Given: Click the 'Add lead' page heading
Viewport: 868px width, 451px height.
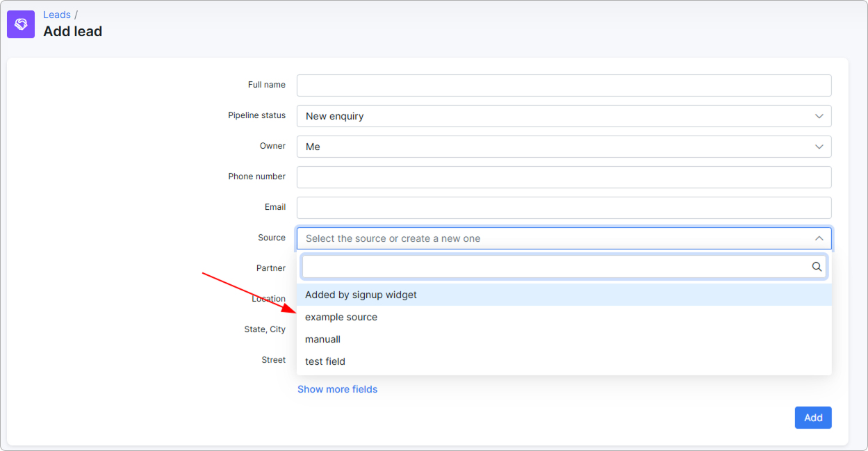Looking at the screenshot, I should coord(72,31).
